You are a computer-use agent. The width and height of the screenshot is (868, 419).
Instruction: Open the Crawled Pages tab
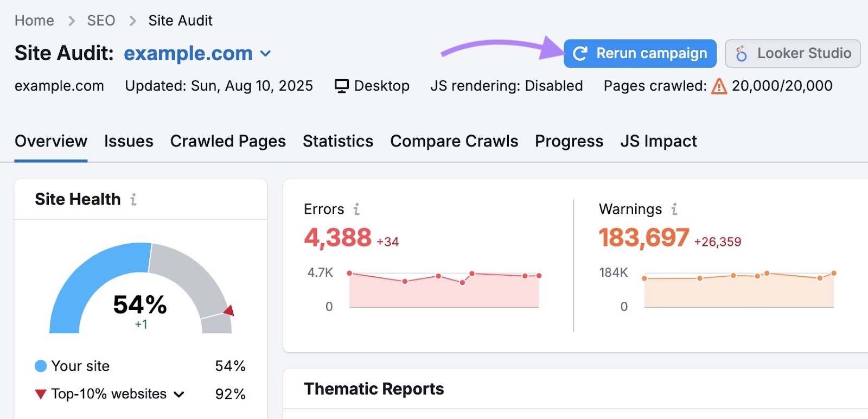228,141
